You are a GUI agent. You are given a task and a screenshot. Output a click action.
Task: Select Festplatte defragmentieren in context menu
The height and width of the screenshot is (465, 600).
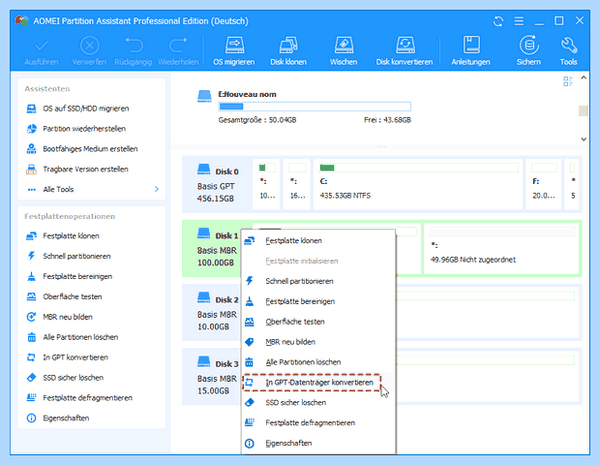point(319,423)
